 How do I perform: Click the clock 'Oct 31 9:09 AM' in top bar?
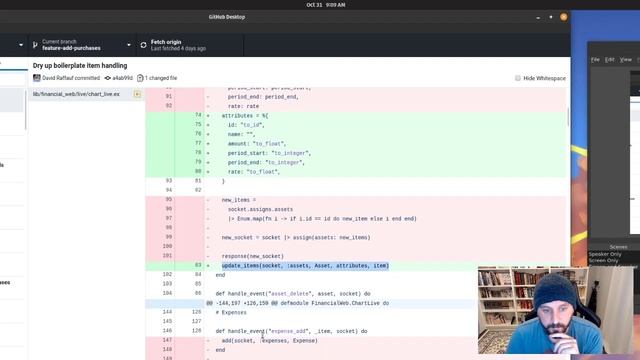pyautogui.click(x=326, y=5)
